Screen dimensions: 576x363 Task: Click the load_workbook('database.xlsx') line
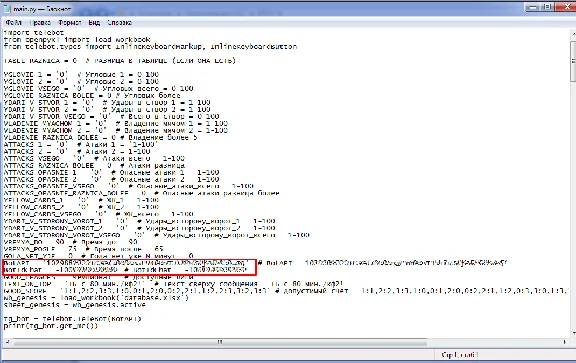[x=96, y=298]
